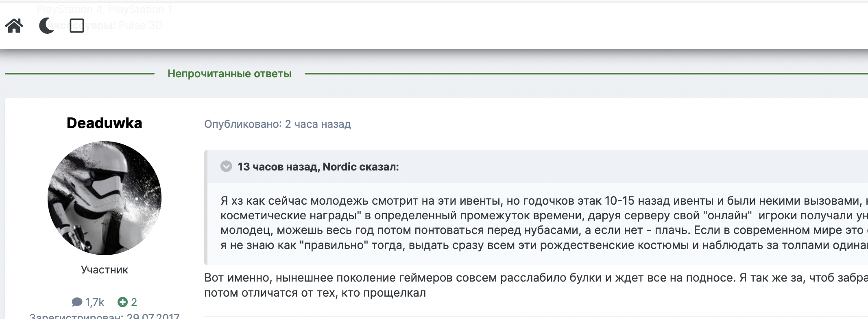
Task: Click the "Участник" member rank label
Action: coord(105,270)
